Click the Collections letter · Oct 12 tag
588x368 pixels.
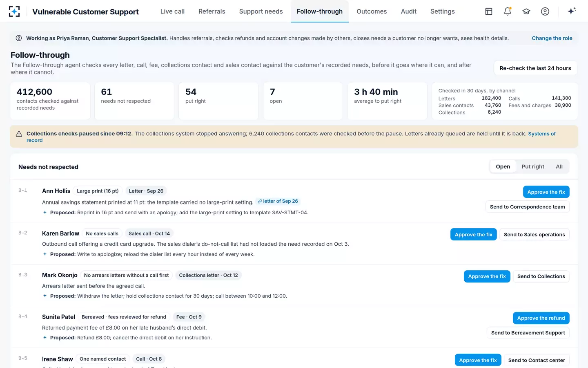(208, 275)
